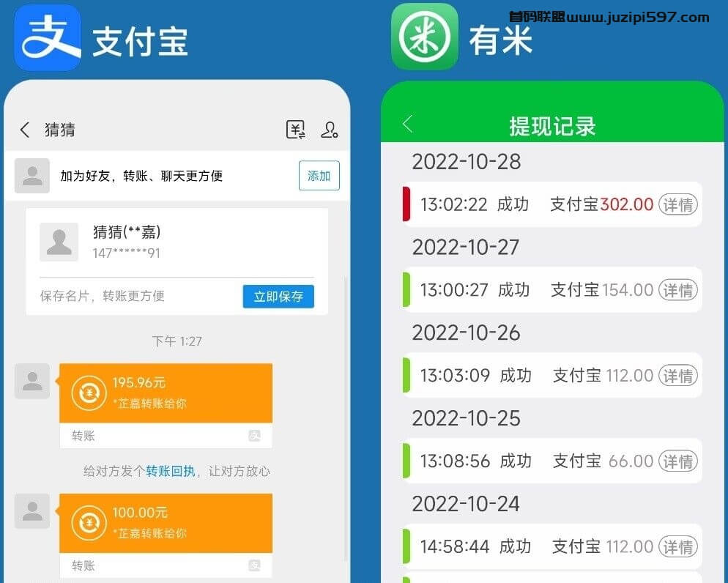Click the 加为好友，转账、聊天更方便 banner text
Viewport: 728px width, 583px height.
click(x=141, y=176)
